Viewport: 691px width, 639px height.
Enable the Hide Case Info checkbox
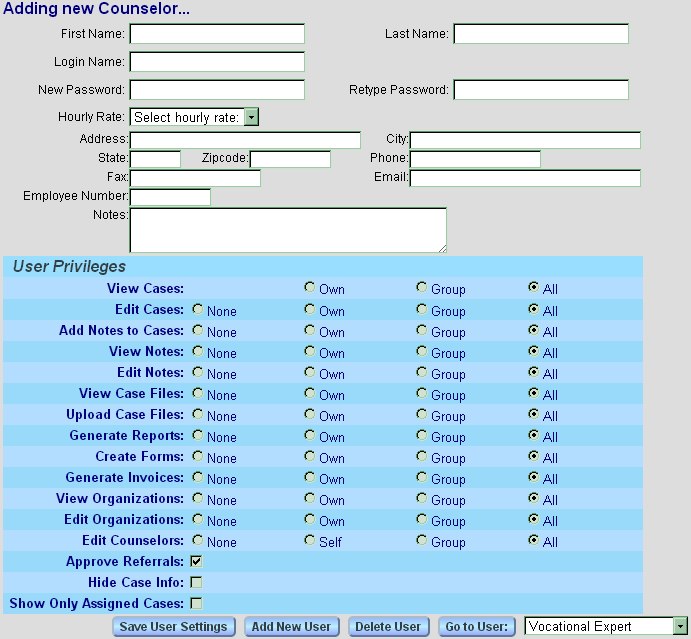tap(196, 582)
